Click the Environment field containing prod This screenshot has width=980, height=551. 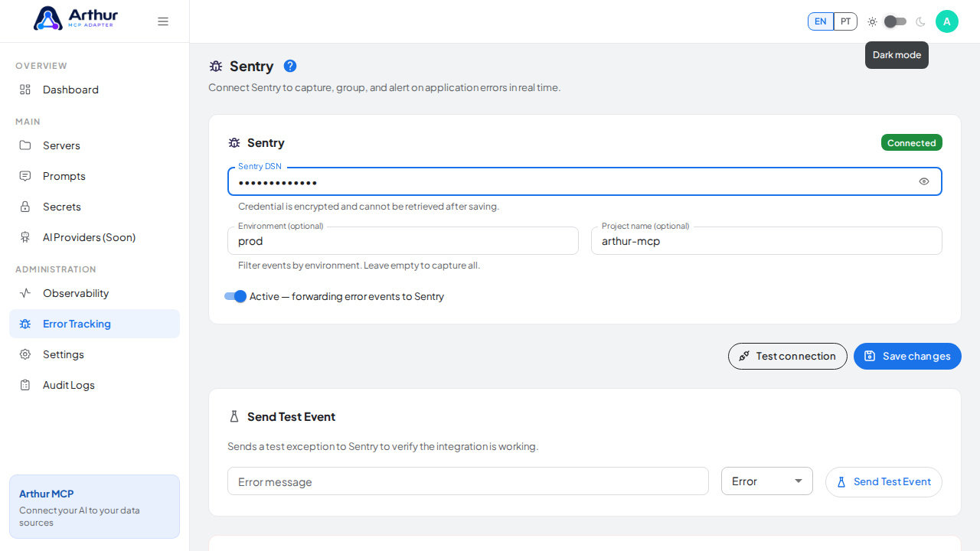pos(403,241)
